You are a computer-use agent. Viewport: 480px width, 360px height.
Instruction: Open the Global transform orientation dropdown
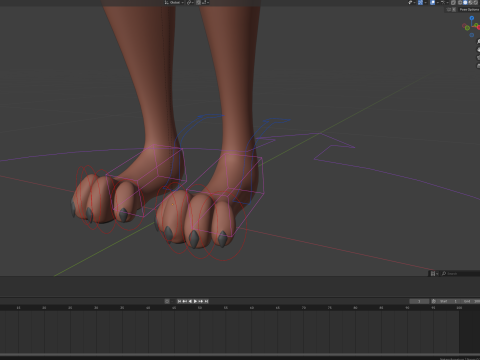(174, 2)
